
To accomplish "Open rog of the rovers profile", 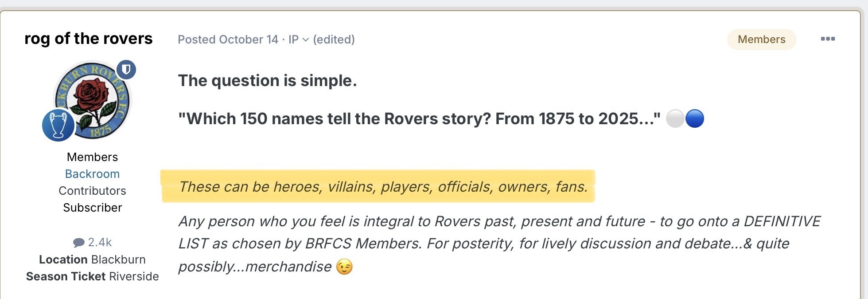I will tap(88, 39).
